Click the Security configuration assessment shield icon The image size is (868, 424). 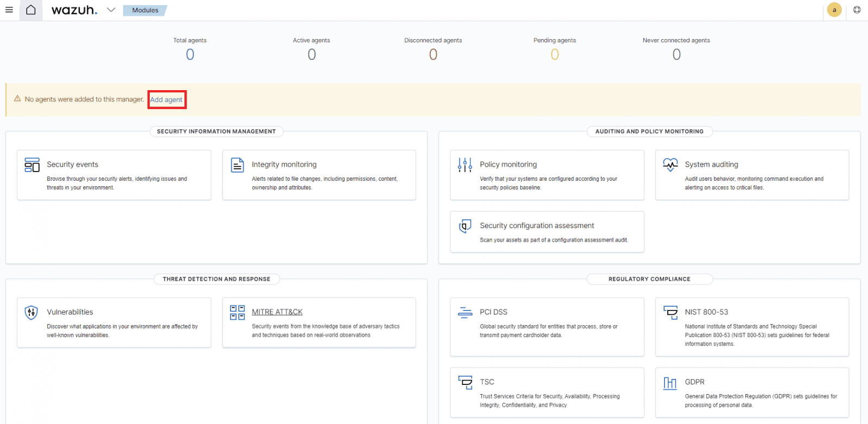(x=465, y=226)
